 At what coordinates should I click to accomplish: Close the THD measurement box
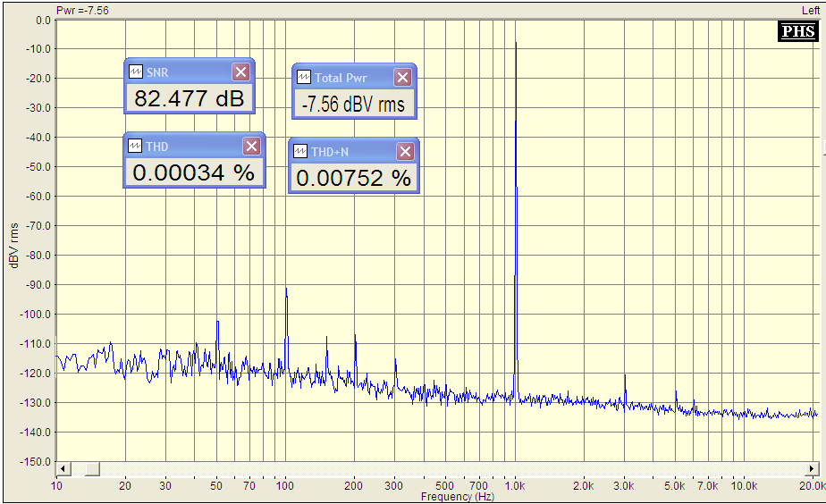tap(251, 146)
